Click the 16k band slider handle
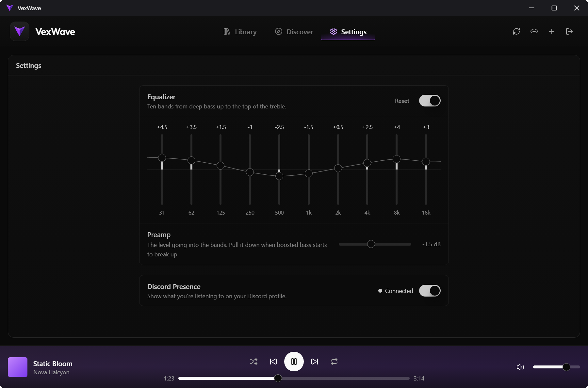 click(426, 162)
